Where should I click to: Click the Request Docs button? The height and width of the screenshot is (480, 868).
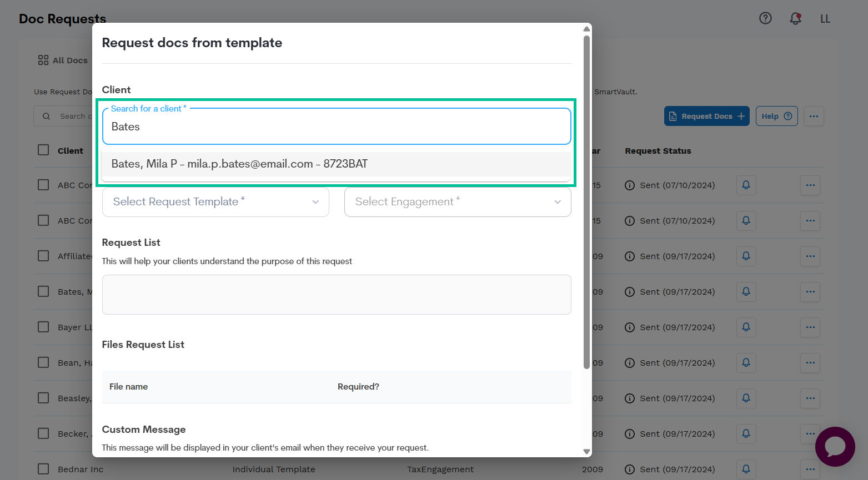point(706,116)
